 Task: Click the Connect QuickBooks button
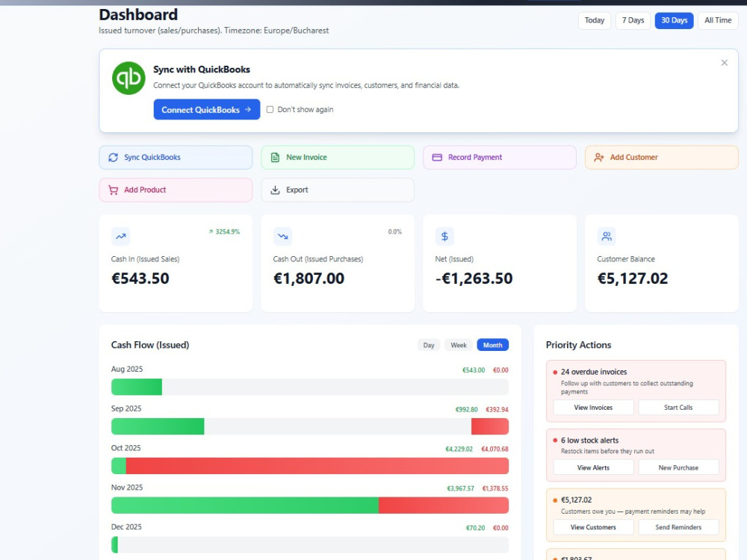pyautogui.click(x=207, y=110)
